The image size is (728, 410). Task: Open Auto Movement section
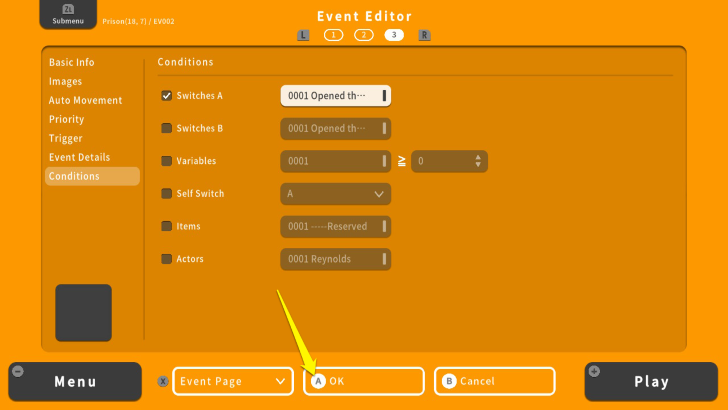tap(85, 100)
